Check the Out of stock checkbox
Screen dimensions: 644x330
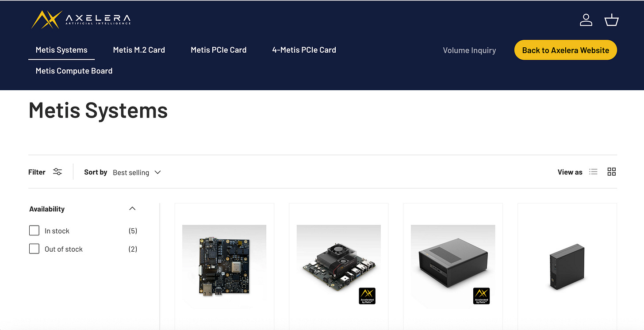(x=34, y=249)
